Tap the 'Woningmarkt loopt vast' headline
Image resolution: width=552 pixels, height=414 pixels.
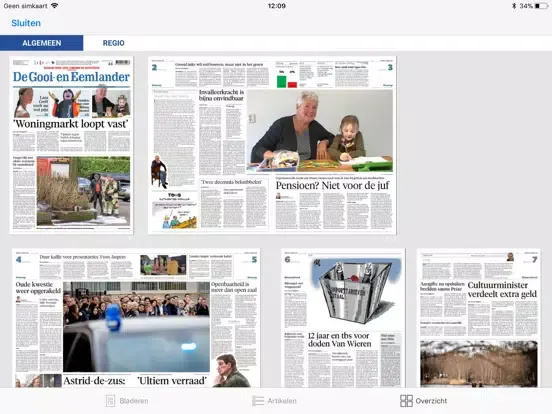click(x=71, y=124)
